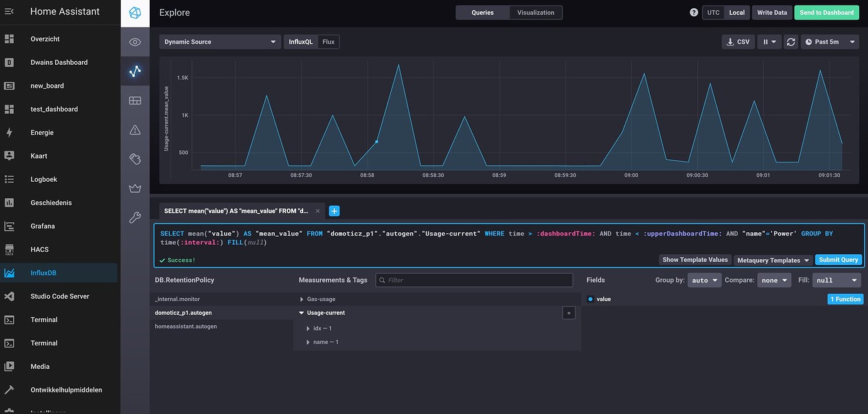Click the Send to Dashboard button
The image size is (868, 414).
(826, 12)
